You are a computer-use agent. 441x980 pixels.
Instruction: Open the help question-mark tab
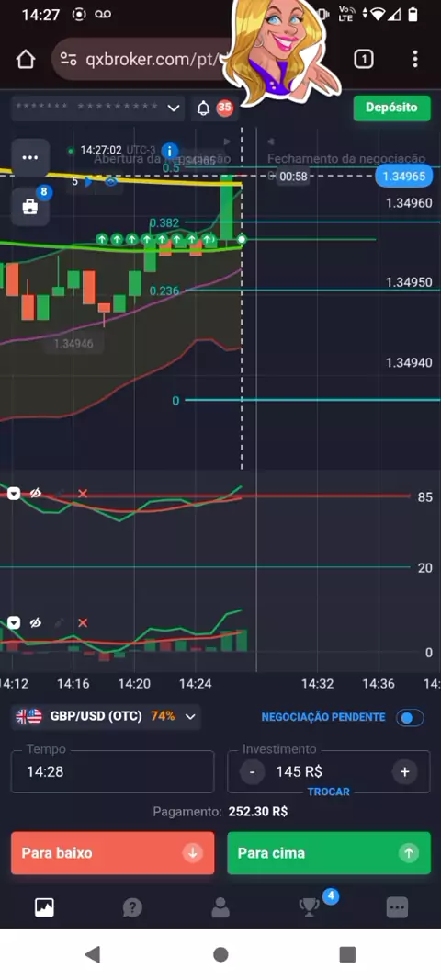point(132,906)
